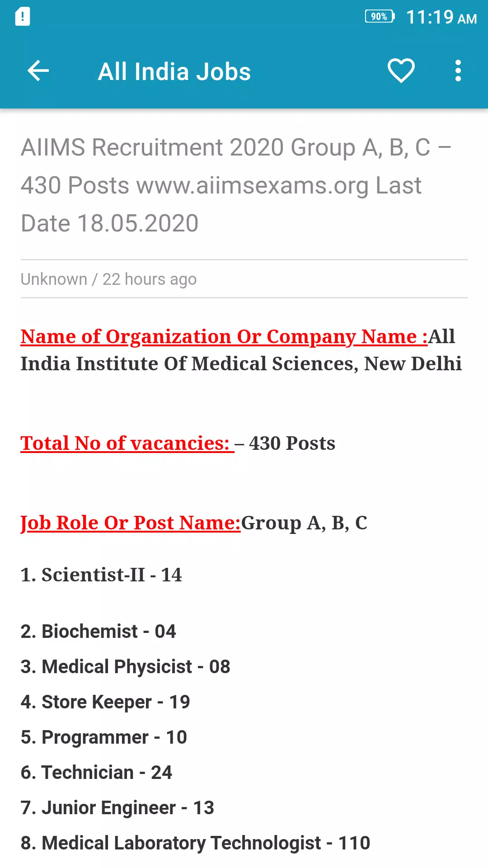The image size is (488, 868).
Task: Click the 'Job Role Or Post Name' link
Action: pos(130,523)
